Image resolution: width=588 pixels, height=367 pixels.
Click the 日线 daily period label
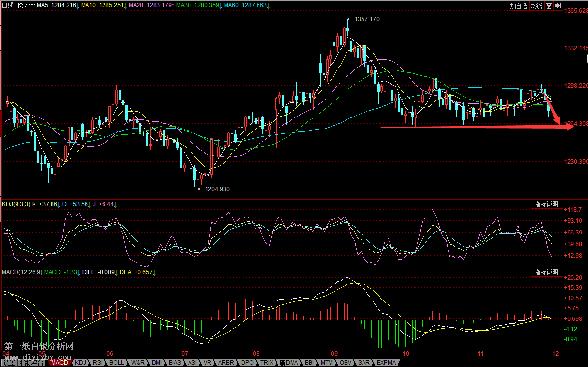(8, 5)
